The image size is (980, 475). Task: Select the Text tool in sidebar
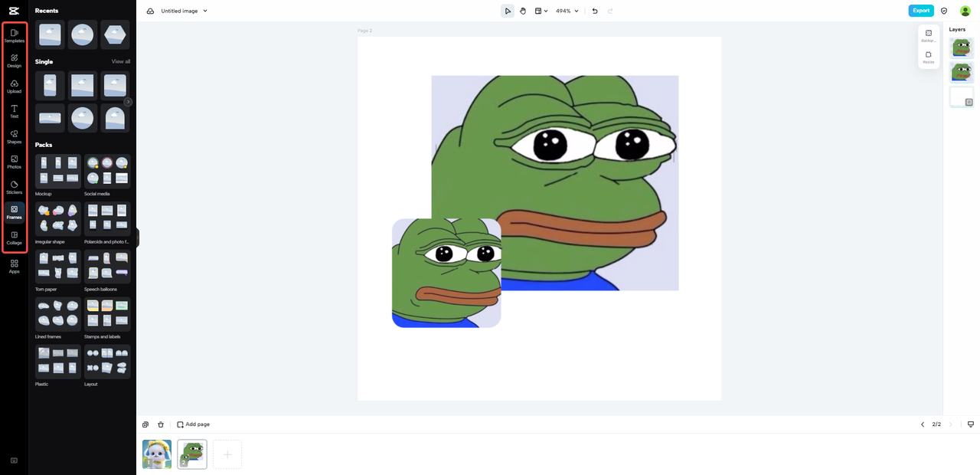(x=14, y=111)
